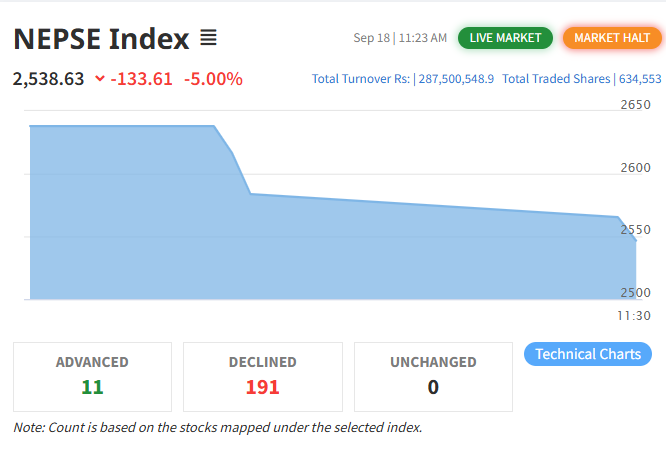
Task: Open the menu icon beside NEPSE Index
Action: [x=208, y=39]
